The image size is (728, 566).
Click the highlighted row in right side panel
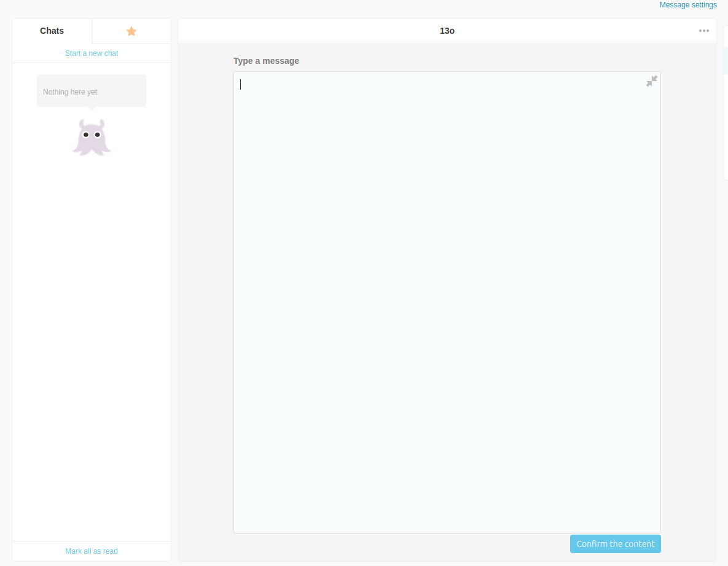point(726,61)
